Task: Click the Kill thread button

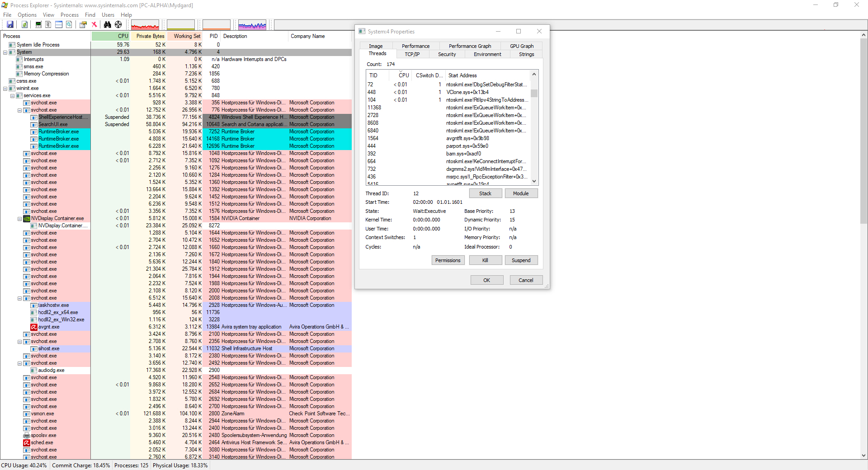Action: 485,260
